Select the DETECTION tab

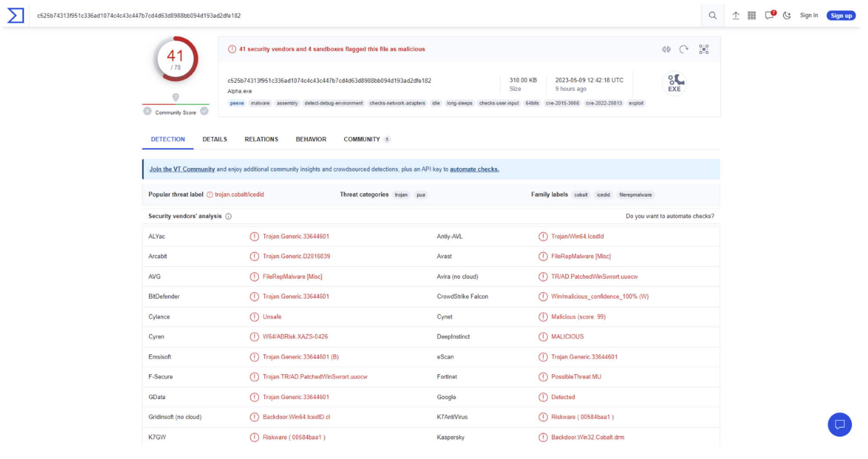pyautogui.click(x=168, y=139)
